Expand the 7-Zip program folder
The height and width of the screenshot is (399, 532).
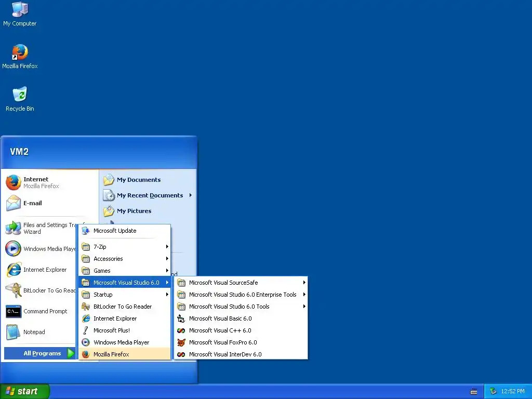125,247
